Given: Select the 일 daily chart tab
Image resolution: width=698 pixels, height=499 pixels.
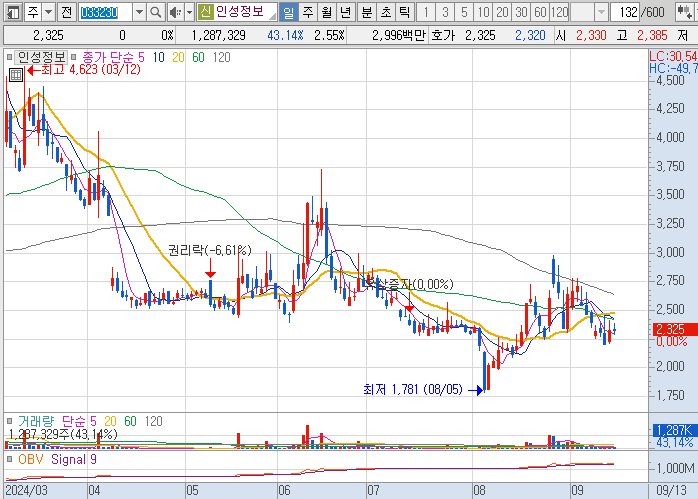Looking at the screenshot, I should pyautogui.click(x=288, y=12).
